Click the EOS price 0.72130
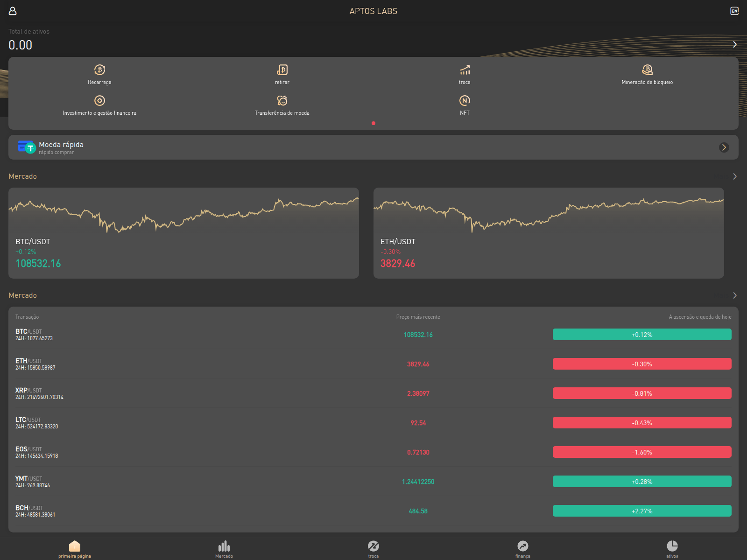The image size is (747, 560). 418,452
